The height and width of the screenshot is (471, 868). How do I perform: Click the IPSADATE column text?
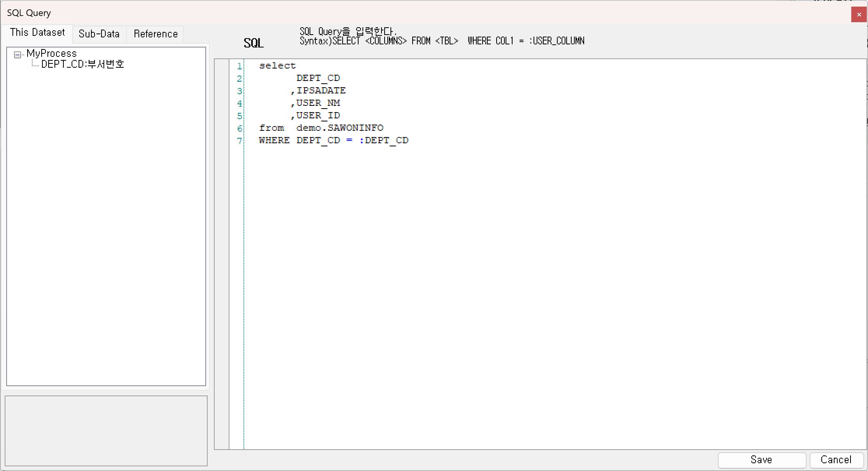(321, 91)
